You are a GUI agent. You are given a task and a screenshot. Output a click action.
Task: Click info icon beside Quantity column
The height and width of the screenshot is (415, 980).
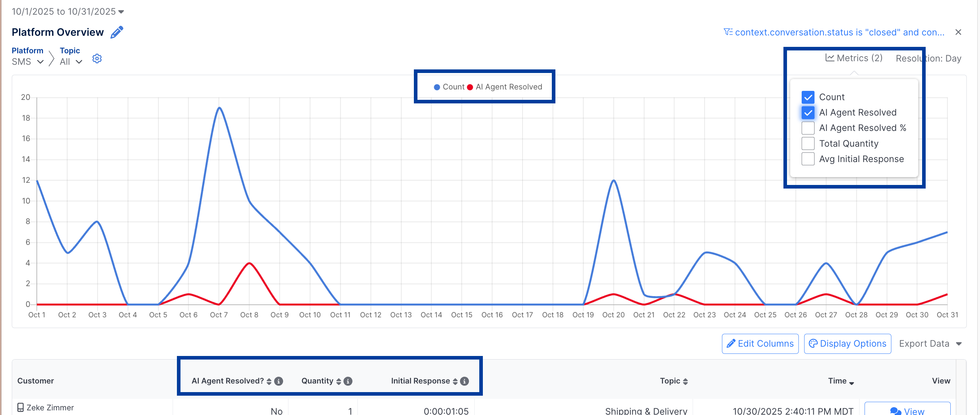click(x=348, y=381)
